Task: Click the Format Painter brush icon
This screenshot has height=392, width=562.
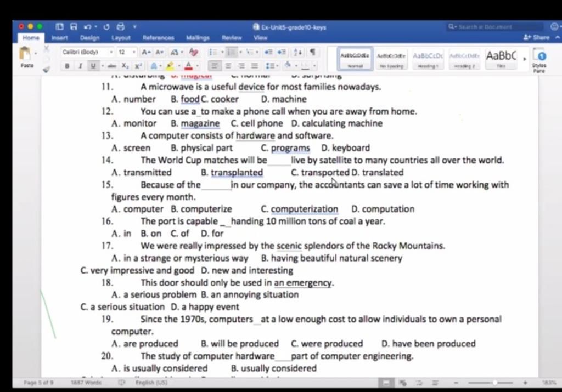Action: (x=46, y=70)
